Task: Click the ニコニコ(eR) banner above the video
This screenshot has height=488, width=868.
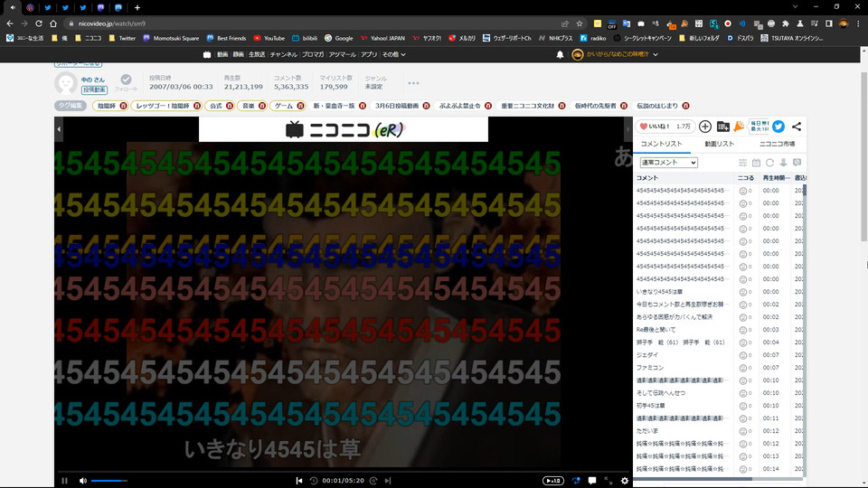Action: pyautogui.click(x=344, y=129)
